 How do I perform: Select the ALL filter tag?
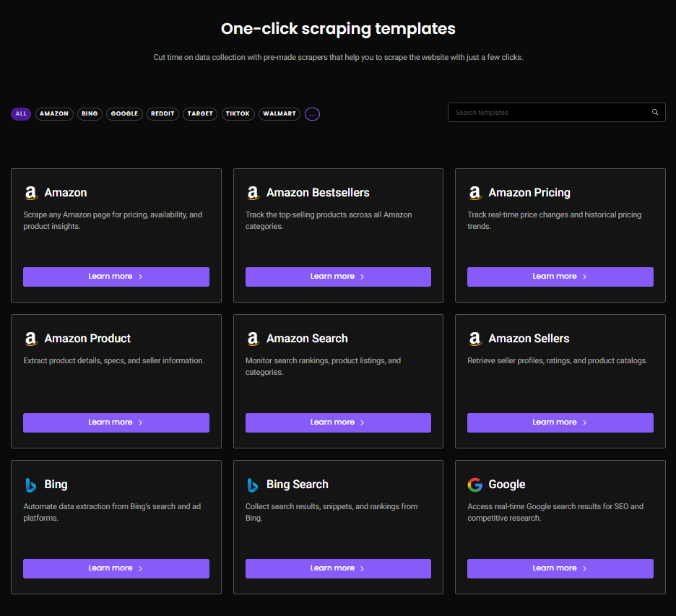coord(21,114)
